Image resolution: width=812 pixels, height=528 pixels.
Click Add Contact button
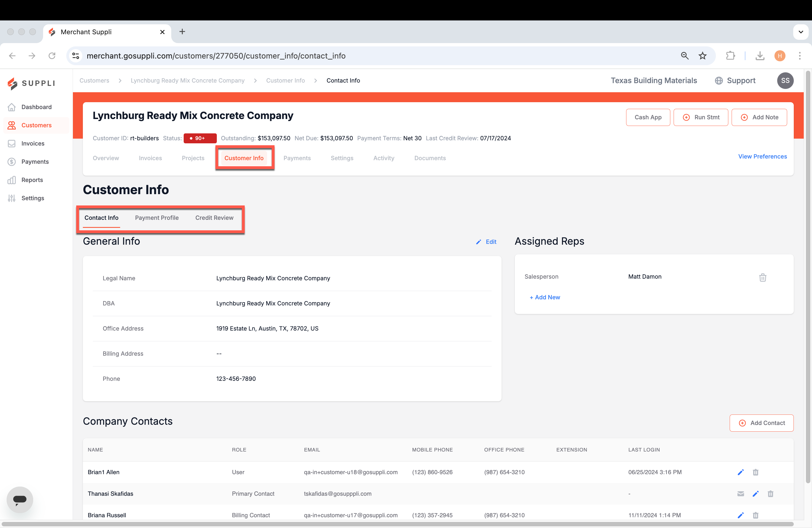(761, 423)
